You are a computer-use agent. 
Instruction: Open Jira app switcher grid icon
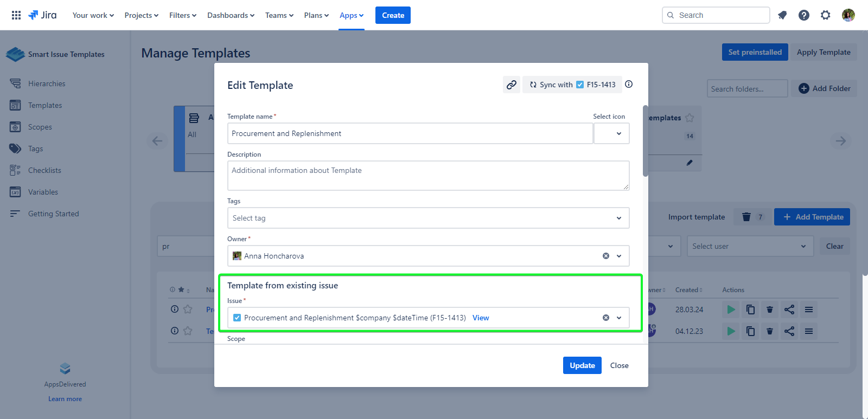[16, 15]
